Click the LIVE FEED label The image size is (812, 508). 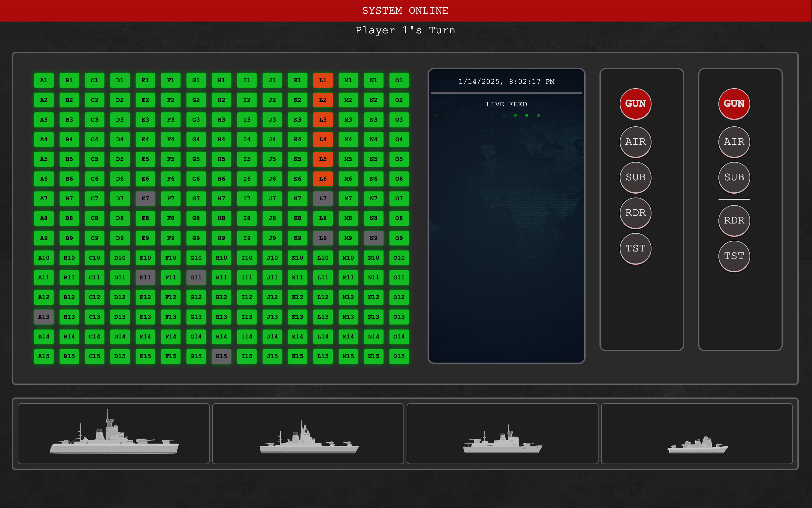point(506,104)
